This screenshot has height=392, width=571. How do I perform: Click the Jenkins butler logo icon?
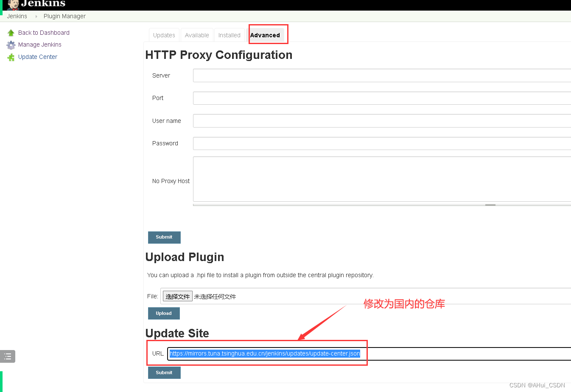point(13,5)
